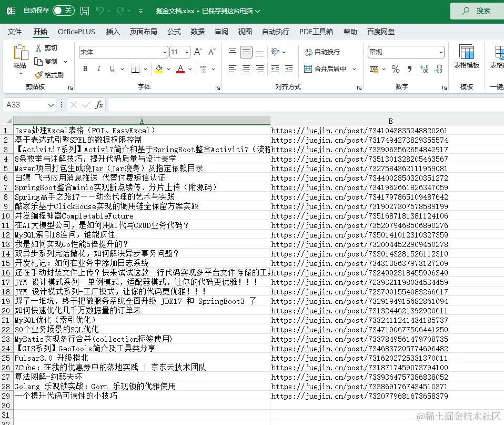Open the 复制 dropdown arrow
504x425 pixels.
point(66,62)
